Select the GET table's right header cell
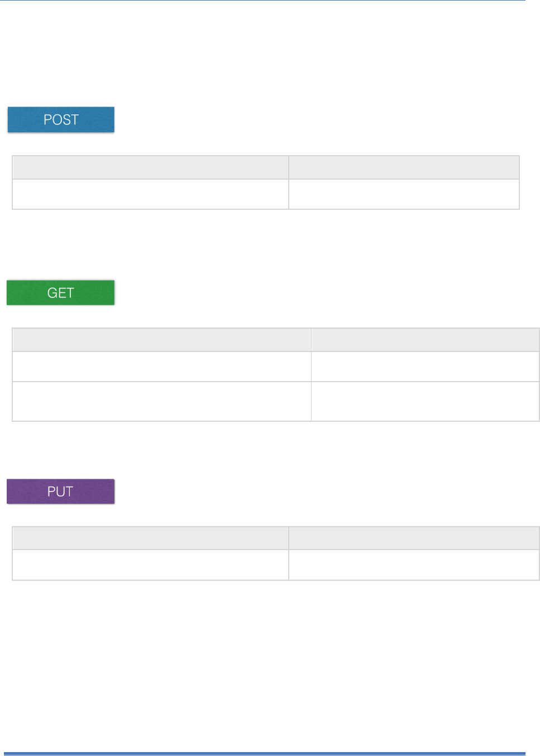 pyautogui.click(x=425, y=340)
